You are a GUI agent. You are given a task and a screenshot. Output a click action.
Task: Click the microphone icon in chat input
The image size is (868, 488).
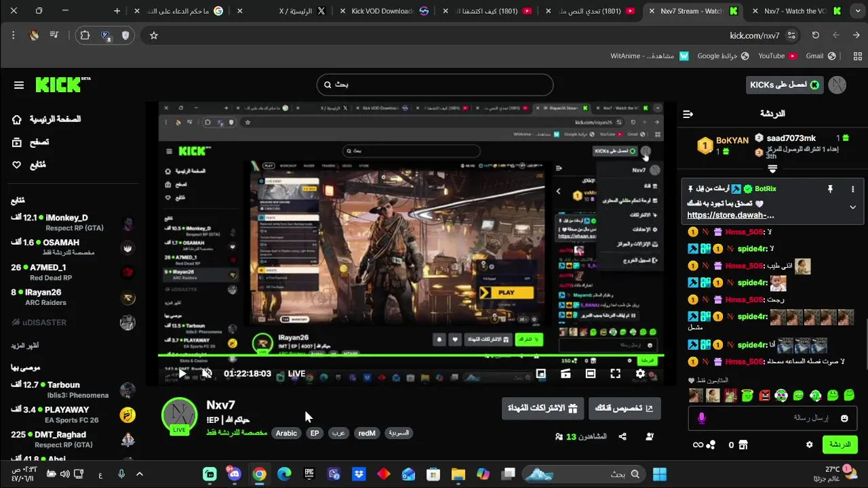click(702, 418)
